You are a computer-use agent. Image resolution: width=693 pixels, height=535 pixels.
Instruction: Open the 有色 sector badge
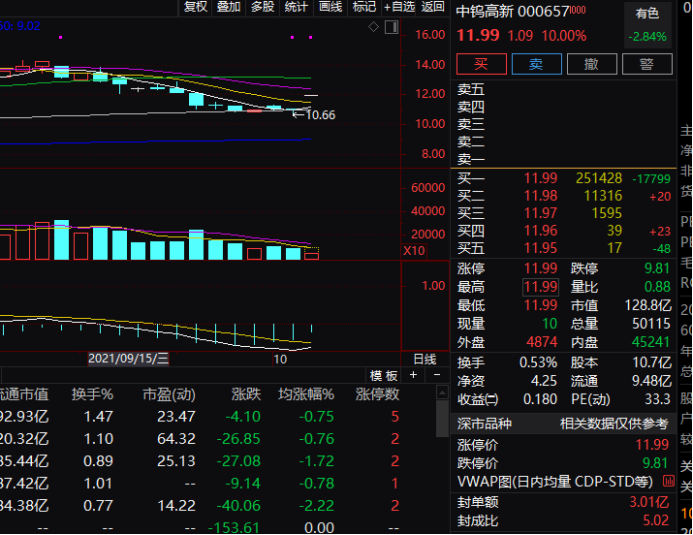tap(647, 13)
